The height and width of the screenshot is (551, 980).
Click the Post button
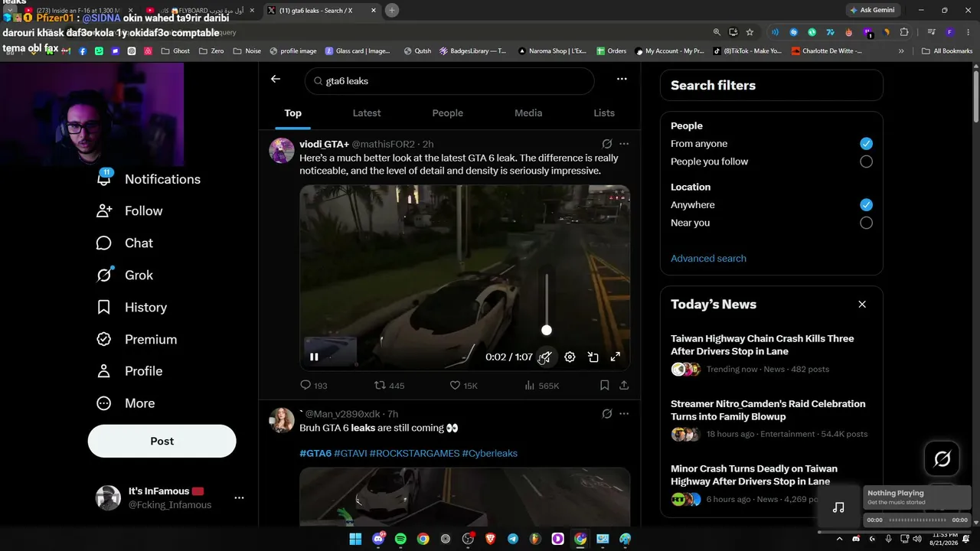pyautogui.click(x=162, y=441)
